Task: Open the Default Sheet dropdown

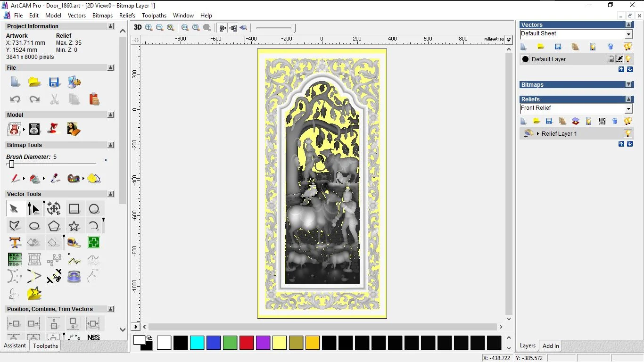Action: (628, 33)
